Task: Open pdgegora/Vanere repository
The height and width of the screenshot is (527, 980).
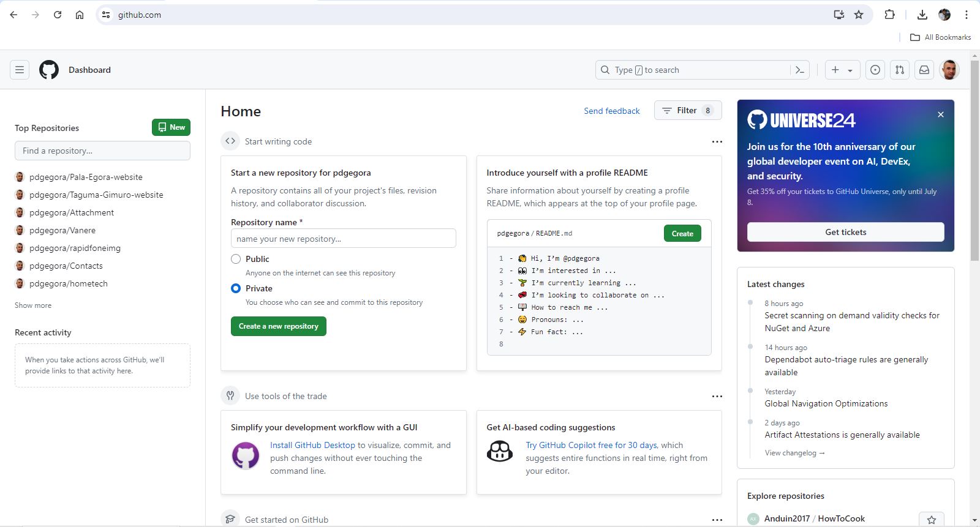Action: [62, 230]
